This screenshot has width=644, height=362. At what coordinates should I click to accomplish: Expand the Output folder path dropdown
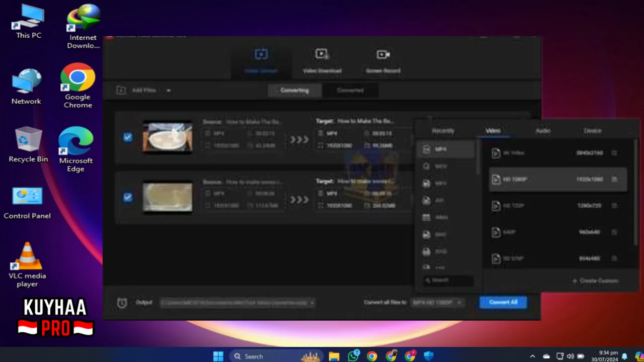point(312,303)
